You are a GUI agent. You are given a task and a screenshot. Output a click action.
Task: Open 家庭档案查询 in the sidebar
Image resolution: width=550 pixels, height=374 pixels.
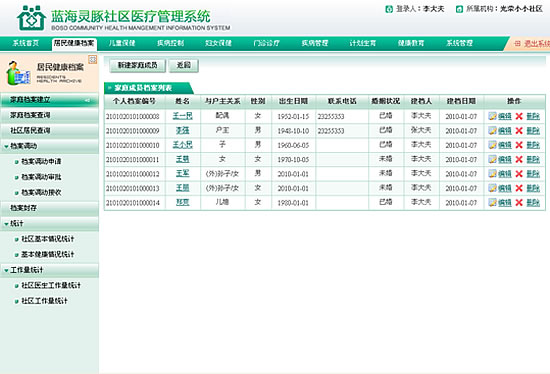point(49,115)
